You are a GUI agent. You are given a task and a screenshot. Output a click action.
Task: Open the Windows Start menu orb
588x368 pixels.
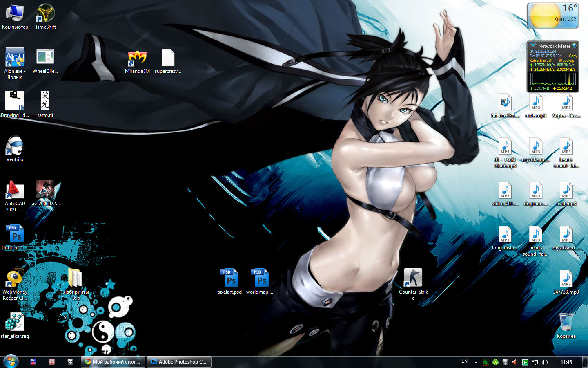(11, 361)
